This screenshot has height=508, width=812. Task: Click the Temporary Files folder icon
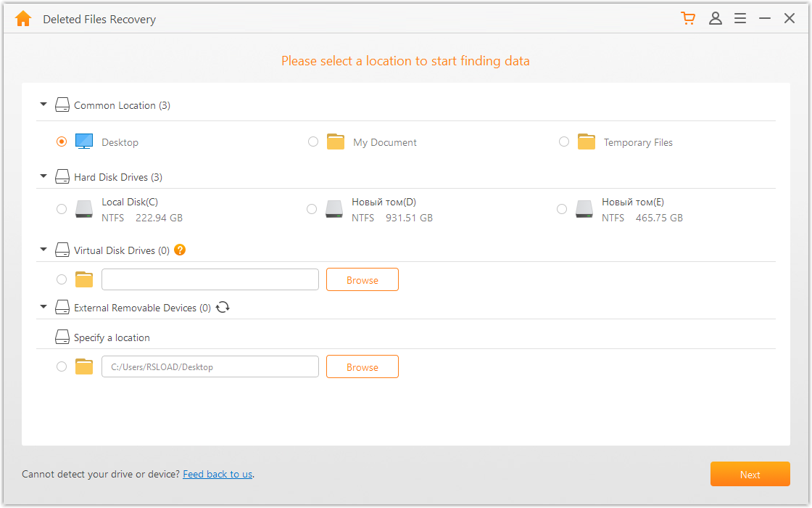tap(587, 142)
